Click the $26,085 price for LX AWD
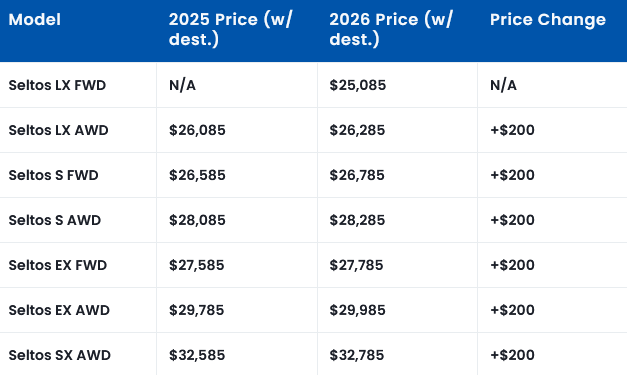The width and height of the screenshot is (627, 375). point(197,130)
